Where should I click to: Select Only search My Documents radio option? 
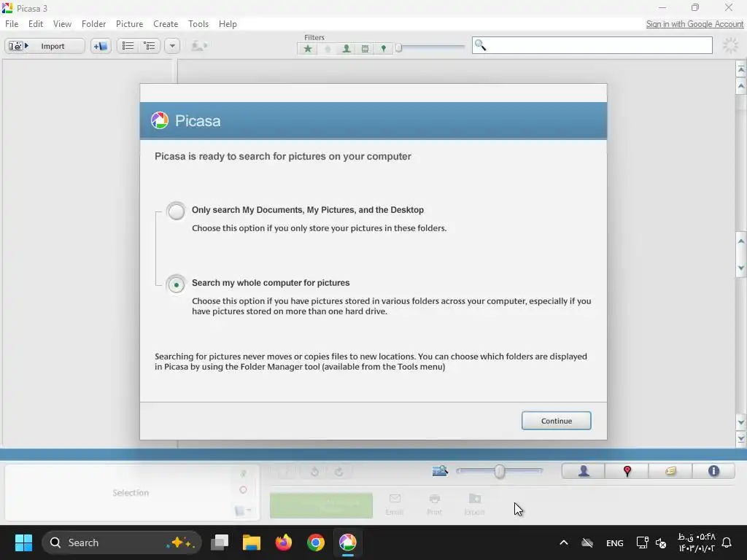pos(176,211)
